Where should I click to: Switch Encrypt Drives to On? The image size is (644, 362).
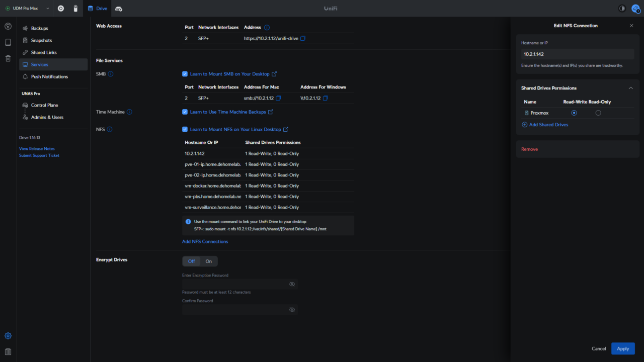pos(208,261)
